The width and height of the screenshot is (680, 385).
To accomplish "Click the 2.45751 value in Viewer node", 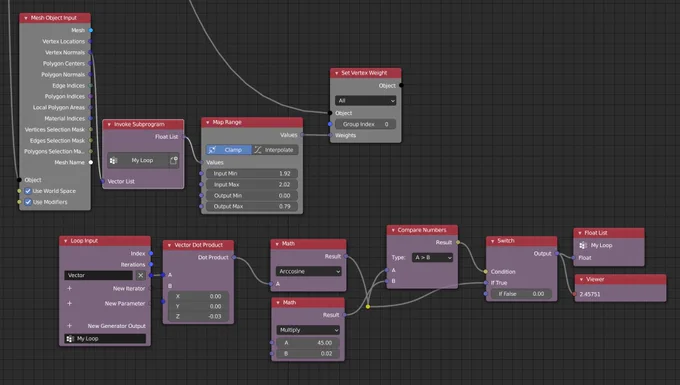I will [x=590, y=294].
